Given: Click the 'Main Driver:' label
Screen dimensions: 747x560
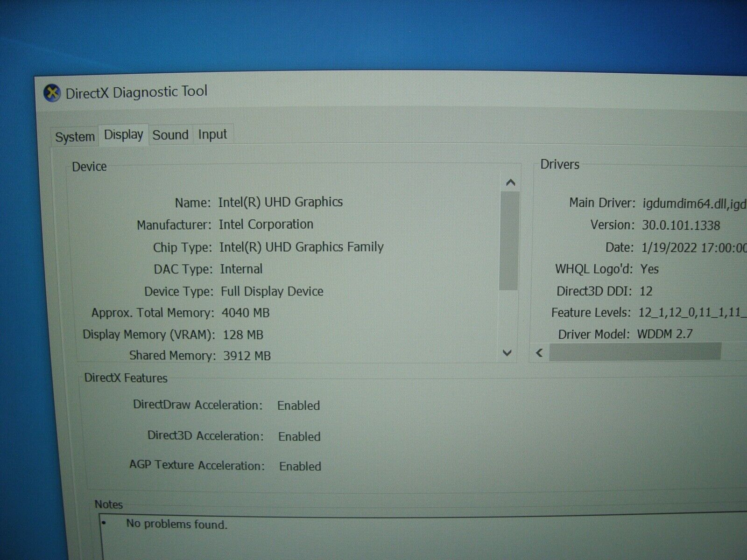Looking at the screenshot, I should [x=602, y=203].
